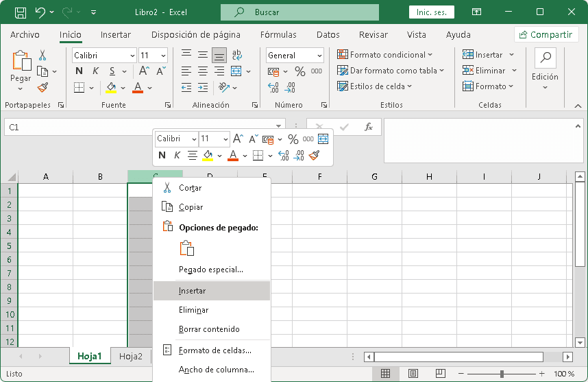588x382 pixels.
Task: Switch to page break preview in status bar
Action: pos(440,373)
